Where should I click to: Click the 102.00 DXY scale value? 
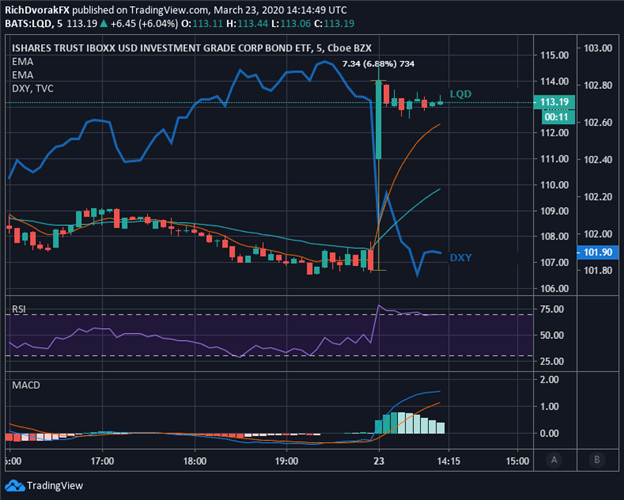[598, 234]
